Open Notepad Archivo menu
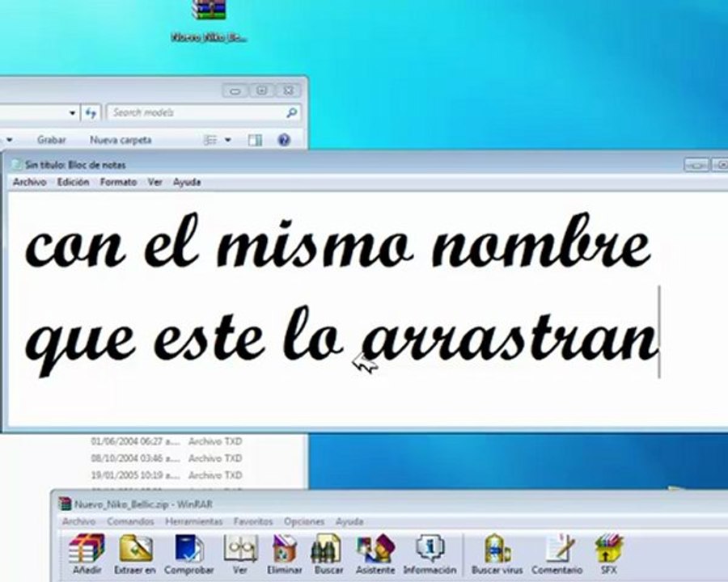Image resolution: width=728 pixels, height=582 pixels. point(30,182)
